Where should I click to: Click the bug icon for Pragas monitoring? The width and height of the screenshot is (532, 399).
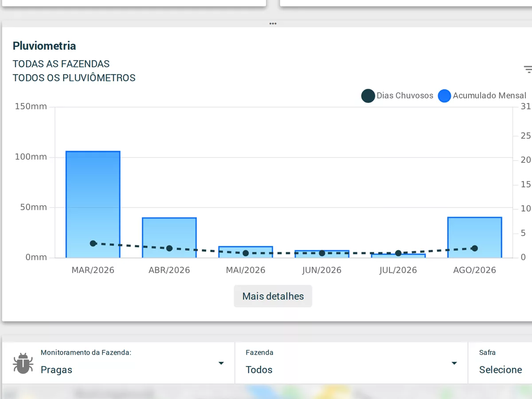[x=23, y=363]
